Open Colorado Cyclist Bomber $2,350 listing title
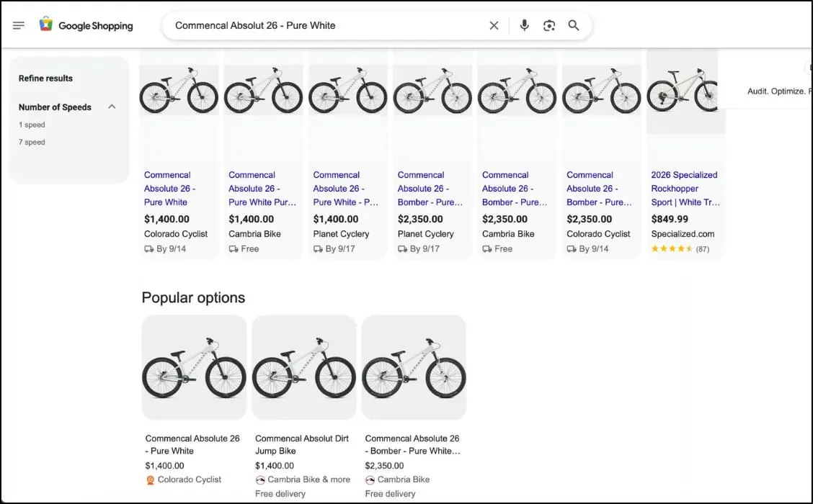Image resolution: width=818 pixels, height=504 pixels. (599, 188)
